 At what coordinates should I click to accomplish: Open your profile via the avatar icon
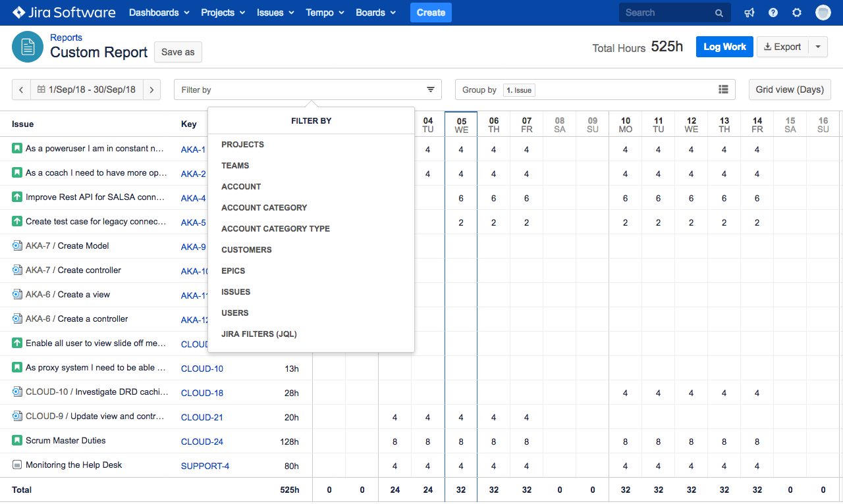823,12
